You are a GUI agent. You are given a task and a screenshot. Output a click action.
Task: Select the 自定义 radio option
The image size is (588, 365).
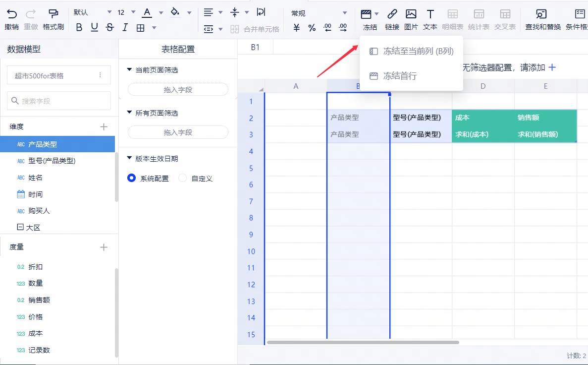coord(182,178)
